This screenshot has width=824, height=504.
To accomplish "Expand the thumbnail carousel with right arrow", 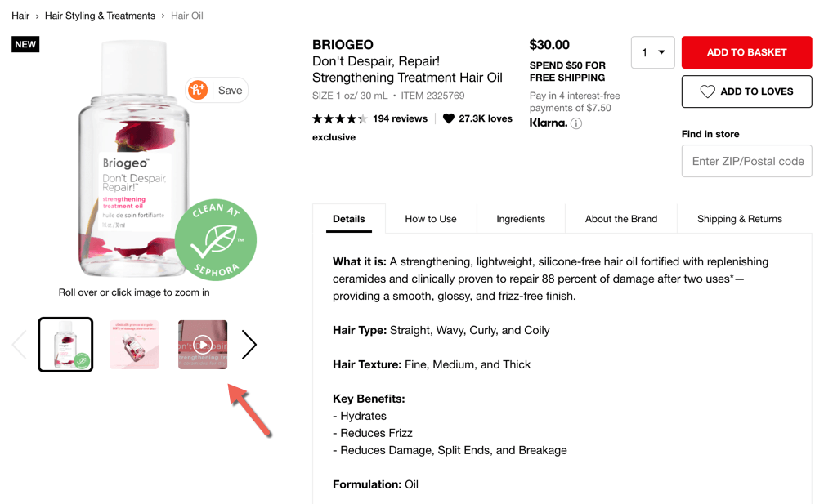I will coord(249,344).
